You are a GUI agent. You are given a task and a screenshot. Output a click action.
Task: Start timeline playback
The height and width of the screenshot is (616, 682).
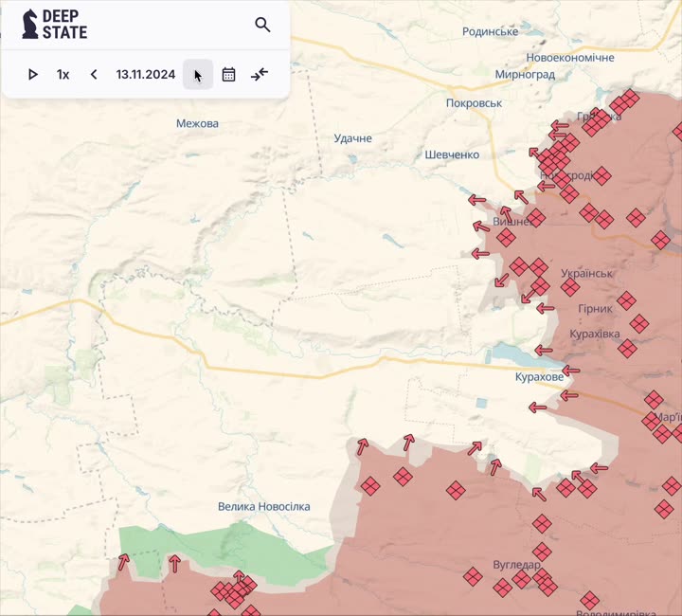(x=32, y=74)
